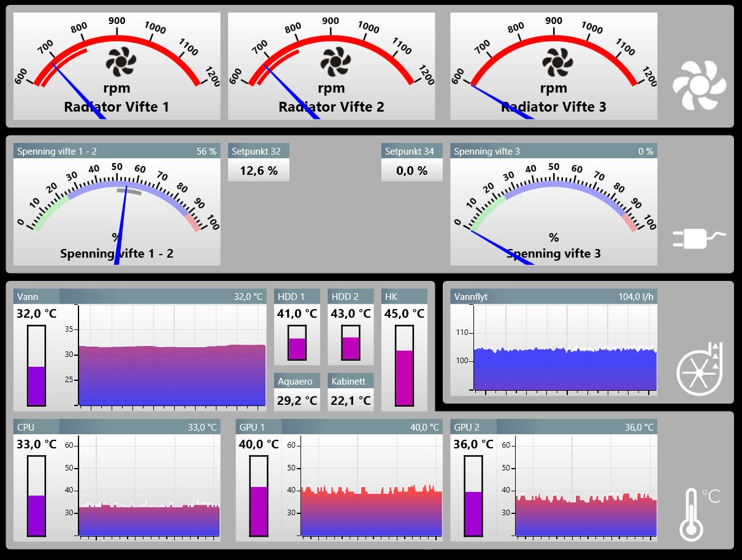Click the GPU 2 temperature history chart

[x=586, y=486]
